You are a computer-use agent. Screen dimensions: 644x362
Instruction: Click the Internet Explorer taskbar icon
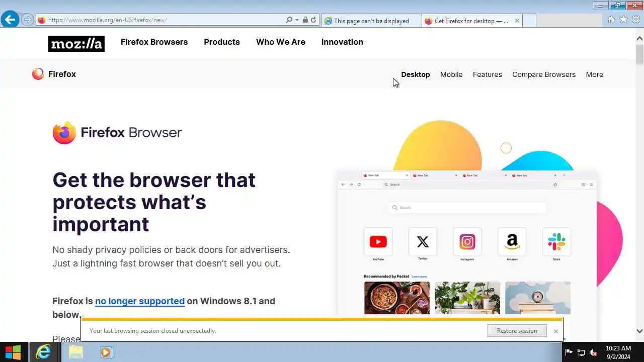(x=44, y=352)
